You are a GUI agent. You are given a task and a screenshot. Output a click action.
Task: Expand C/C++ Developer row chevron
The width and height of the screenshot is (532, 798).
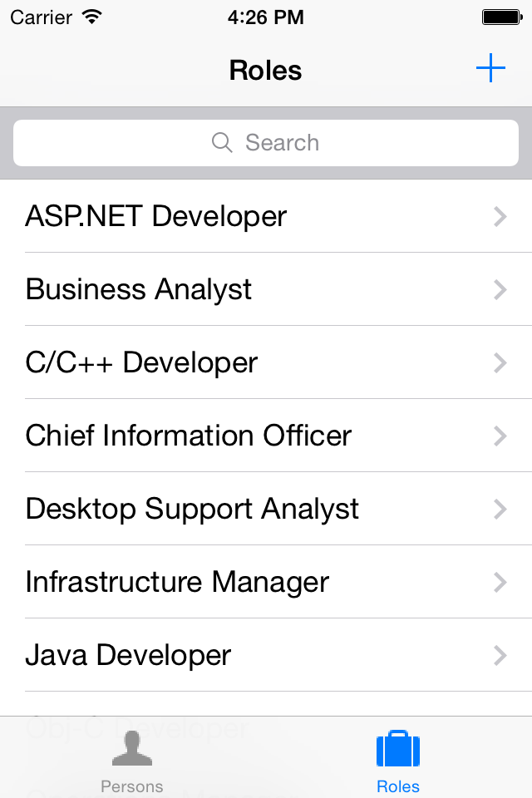tap(500, 363)
